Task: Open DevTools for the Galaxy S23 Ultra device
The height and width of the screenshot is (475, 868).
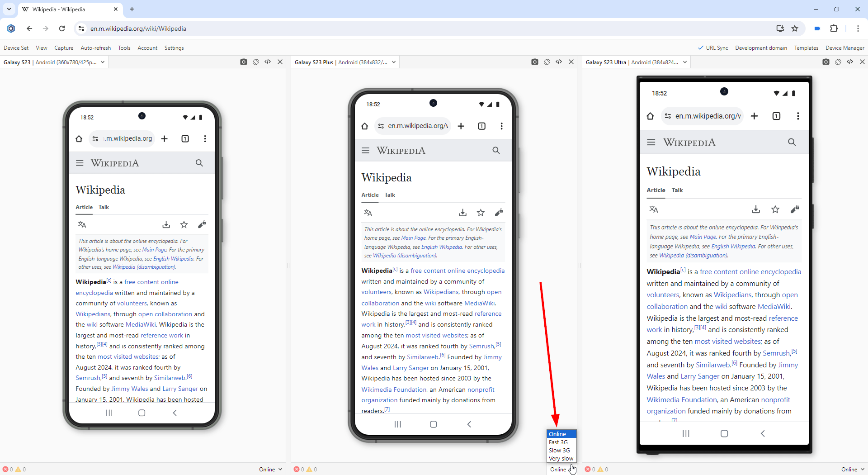Action: [x=850, y=62]
